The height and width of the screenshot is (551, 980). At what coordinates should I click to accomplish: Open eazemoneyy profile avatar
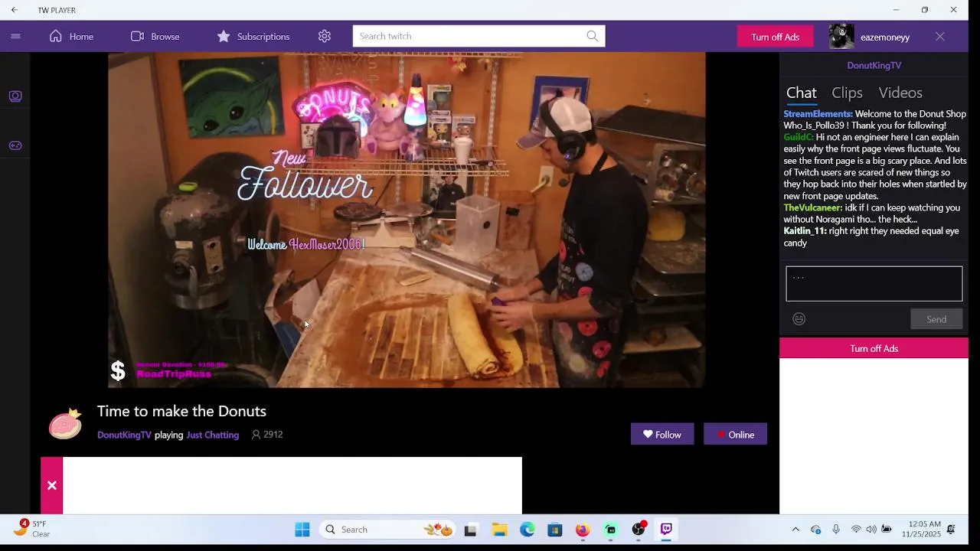(x=841, y=37)
